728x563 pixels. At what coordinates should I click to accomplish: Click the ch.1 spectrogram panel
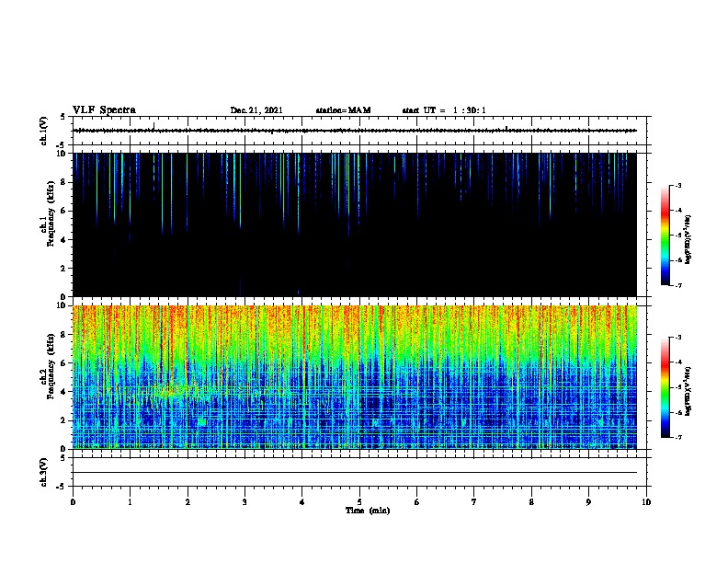[x=355, y=224]
